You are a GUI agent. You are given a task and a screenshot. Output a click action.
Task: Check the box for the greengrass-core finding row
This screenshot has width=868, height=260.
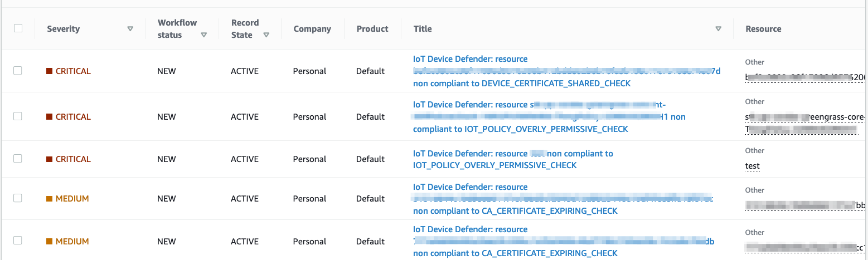18,116
